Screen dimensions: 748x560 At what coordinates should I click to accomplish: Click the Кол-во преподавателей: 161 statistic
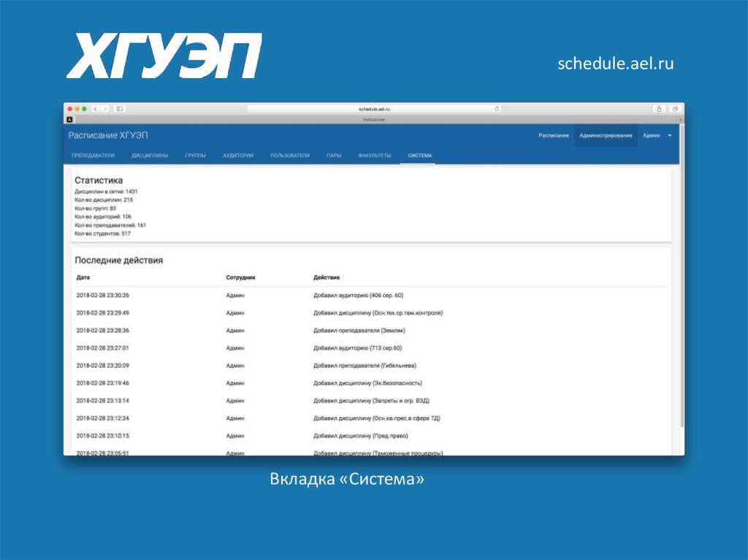[x=110, y=225]
